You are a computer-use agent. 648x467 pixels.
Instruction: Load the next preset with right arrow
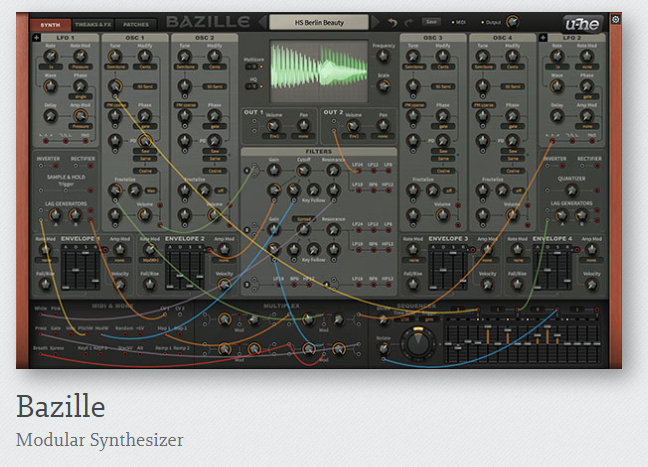(x=375, y=22)
